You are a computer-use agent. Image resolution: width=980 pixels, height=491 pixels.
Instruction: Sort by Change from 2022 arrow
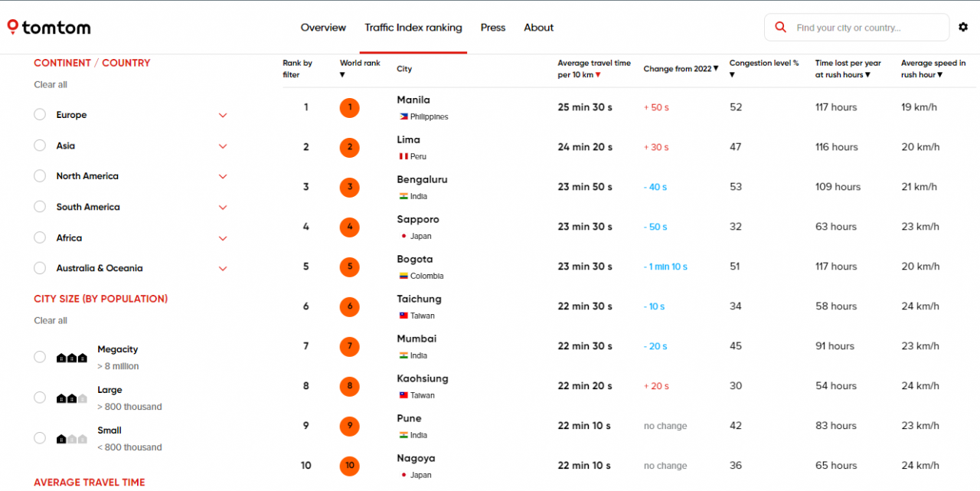pos(716,69)
